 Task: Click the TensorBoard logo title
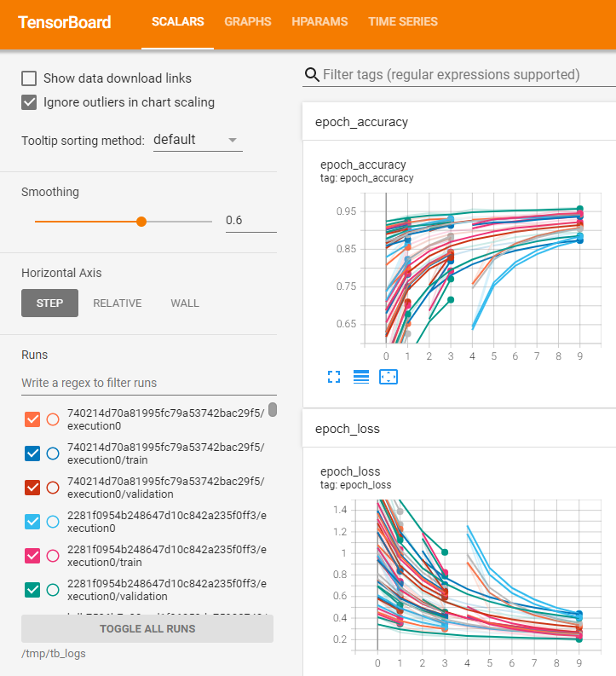point(65,22)
